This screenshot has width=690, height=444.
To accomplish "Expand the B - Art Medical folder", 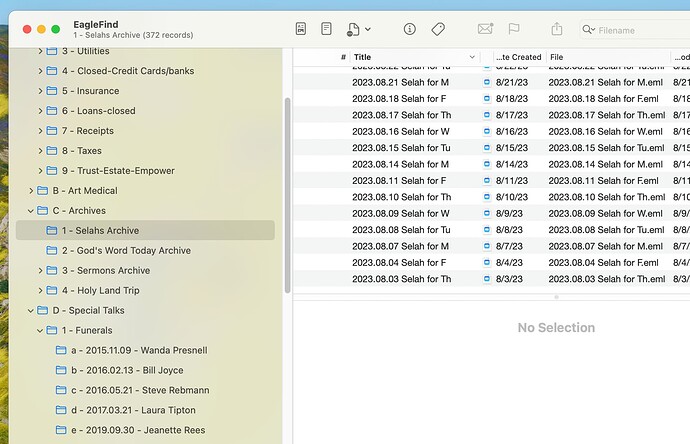I will click(31, 191).
